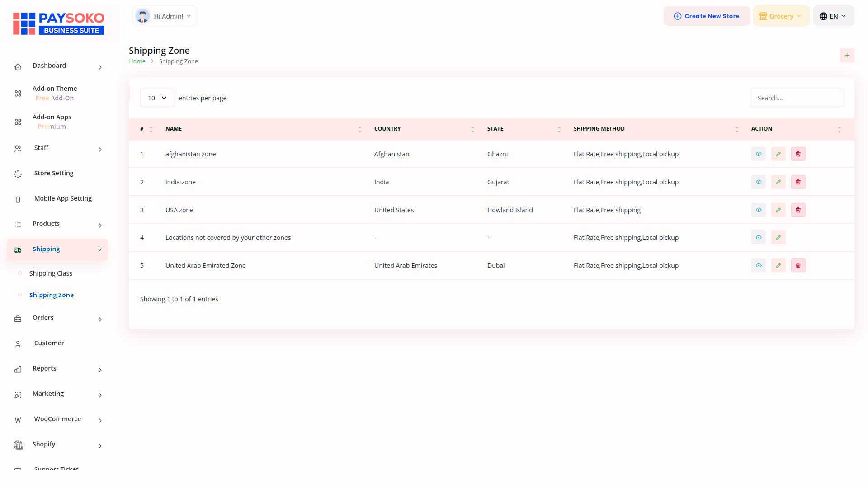Edit the United Arab Emirated Zone

(778, 266)
